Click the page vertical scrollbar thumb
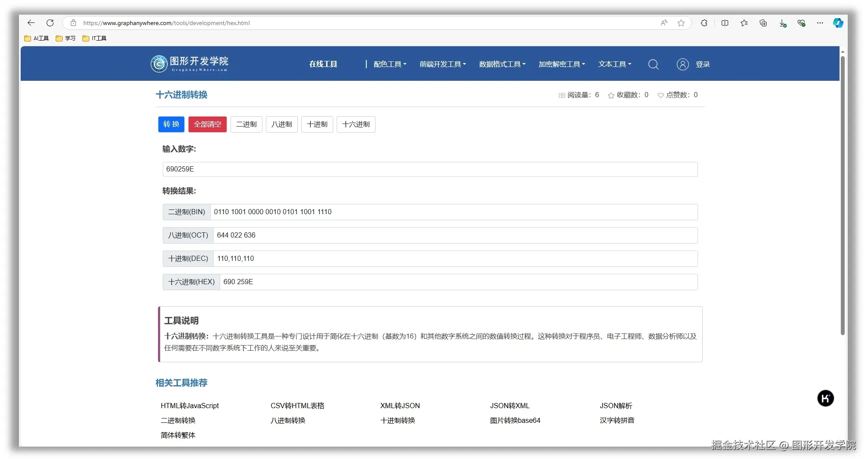Viewport: 868px width, 463px height. 843,195
